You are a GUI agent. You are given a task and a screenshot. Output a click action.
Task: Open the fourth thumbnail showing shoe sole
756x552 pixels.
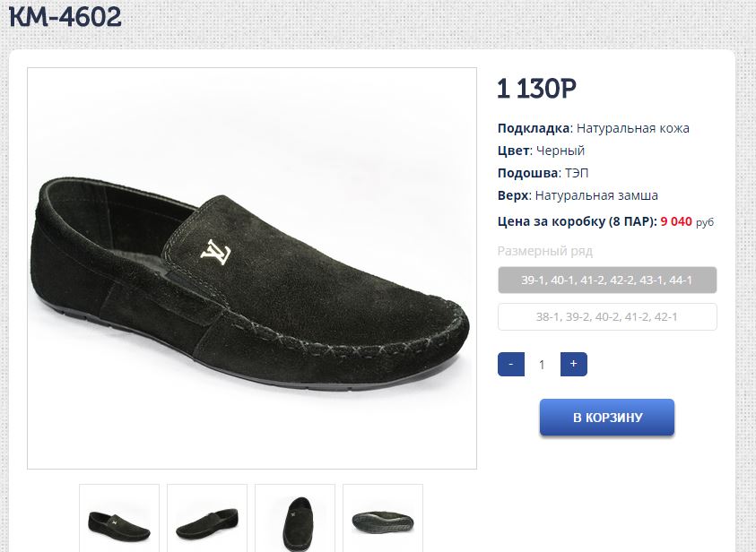click(x=383, y=518)
